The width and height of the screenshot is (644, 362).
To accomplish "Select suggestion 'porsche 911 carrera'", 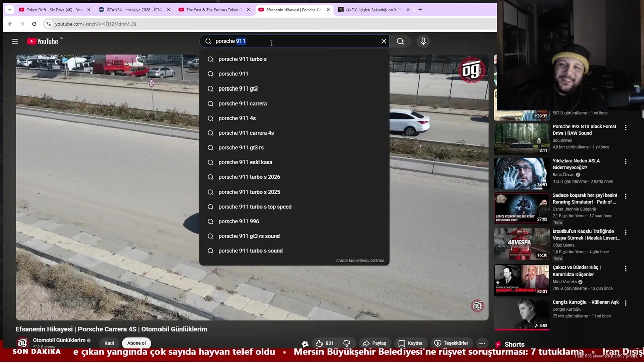I will pos(294,104).
